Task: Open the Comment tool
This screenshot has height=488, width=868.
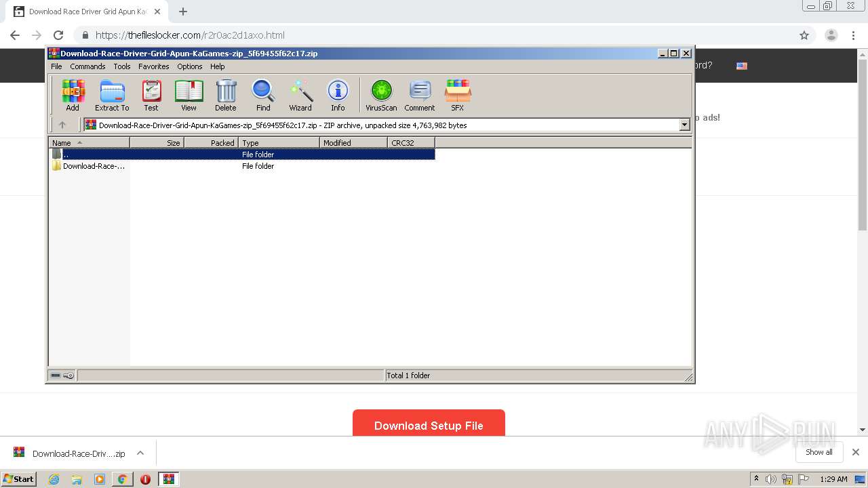Action: point(420,95)
